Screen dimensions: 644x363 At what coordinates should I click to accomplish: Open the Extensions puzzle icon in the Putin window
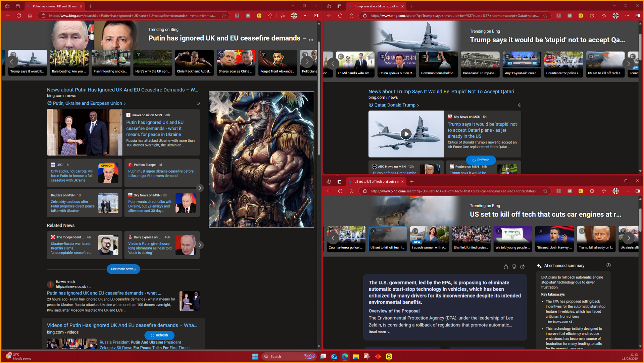270,15
